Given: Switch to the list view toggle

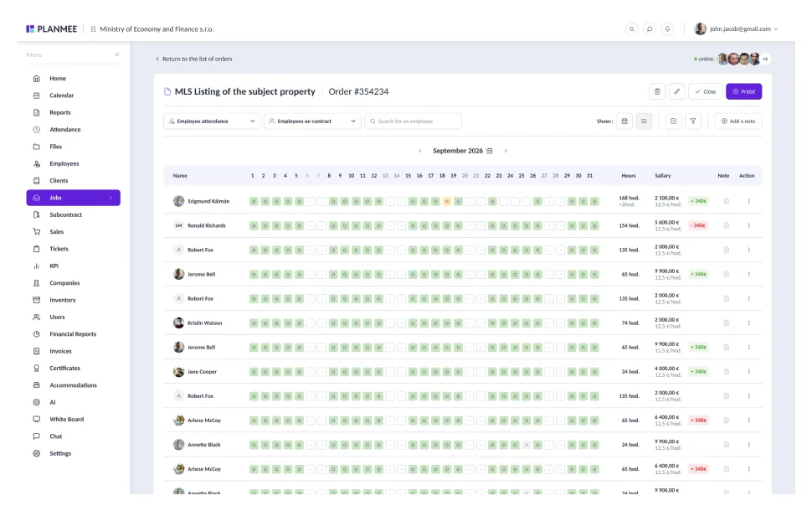Looking at the screenshot, I should coord(644,121).
